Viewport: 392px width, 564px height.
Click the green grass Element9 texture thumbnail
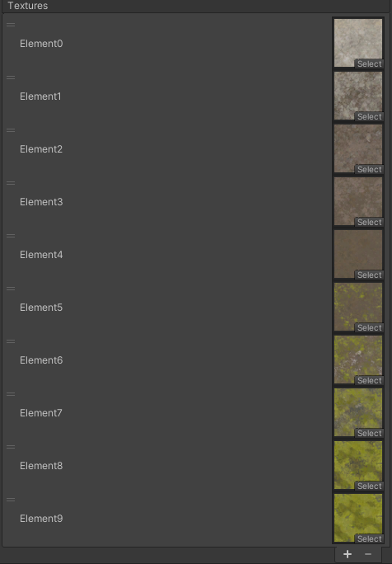[358, 518]
